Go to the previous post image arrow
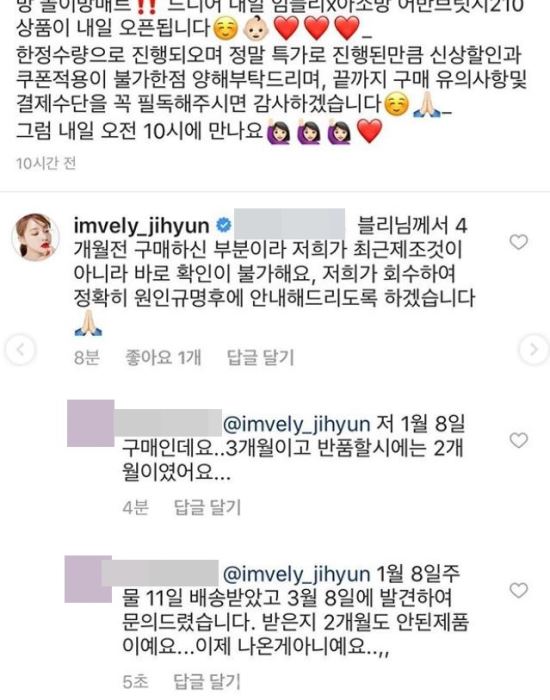This screenshot has height=700, width=550. 20,349
